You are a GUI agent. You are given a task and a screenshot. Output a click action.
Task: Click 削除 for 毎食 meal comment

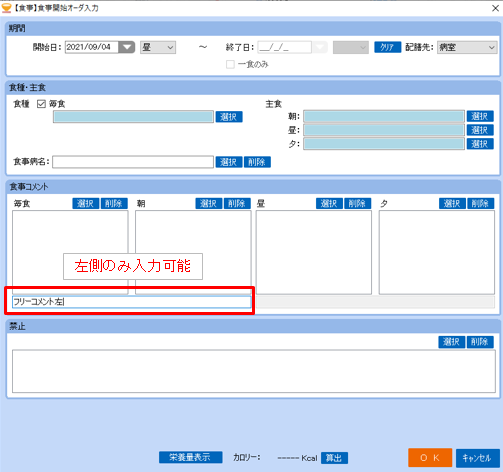[114, 203]
